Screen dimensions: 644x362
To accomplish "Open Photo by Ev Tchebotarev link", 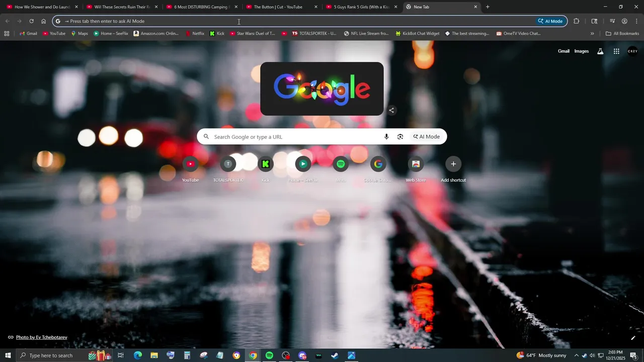I will pyautogui.click(x=41, y=337).
